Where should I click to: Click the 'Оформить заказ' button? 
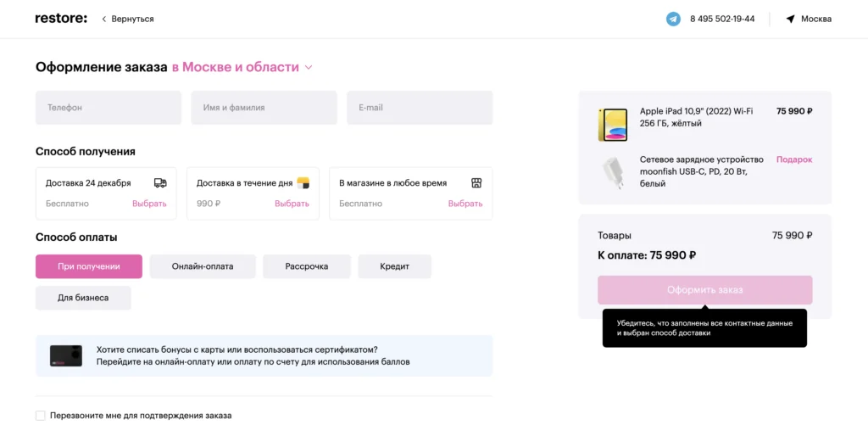[704, 290]
